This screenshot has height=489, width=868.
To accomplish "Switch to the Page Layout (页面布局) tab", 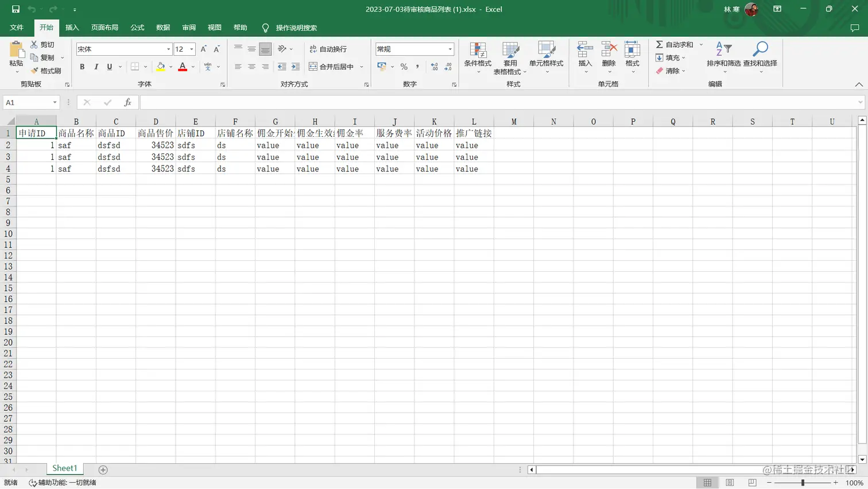I will (104, 28).
